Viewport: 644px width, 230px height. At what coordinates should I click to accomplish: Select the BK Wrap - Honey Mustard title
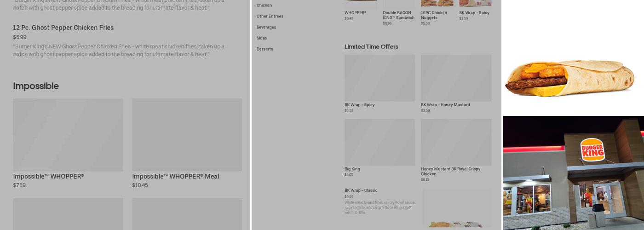[x=445, y=105]
